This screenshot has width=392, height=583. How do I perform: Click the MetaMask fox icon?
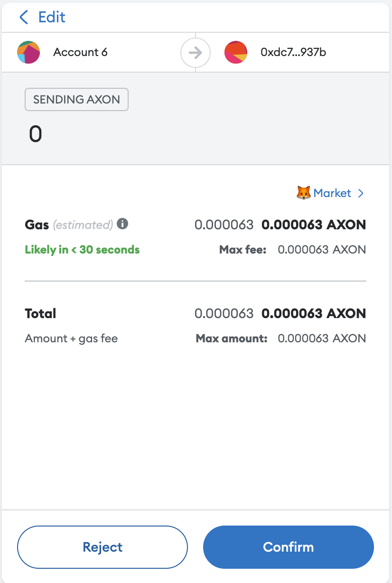coord(304,193)
